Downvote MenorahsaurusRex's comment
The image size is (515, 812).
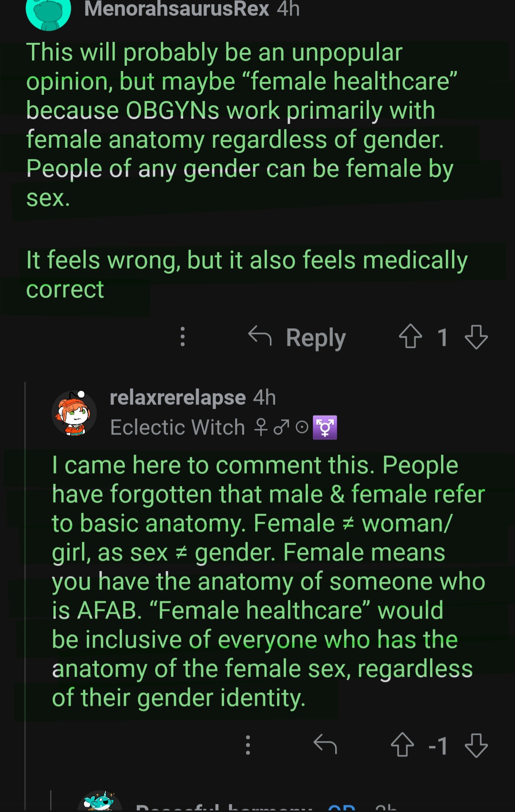pyautogui.click(x=476, y=337)
